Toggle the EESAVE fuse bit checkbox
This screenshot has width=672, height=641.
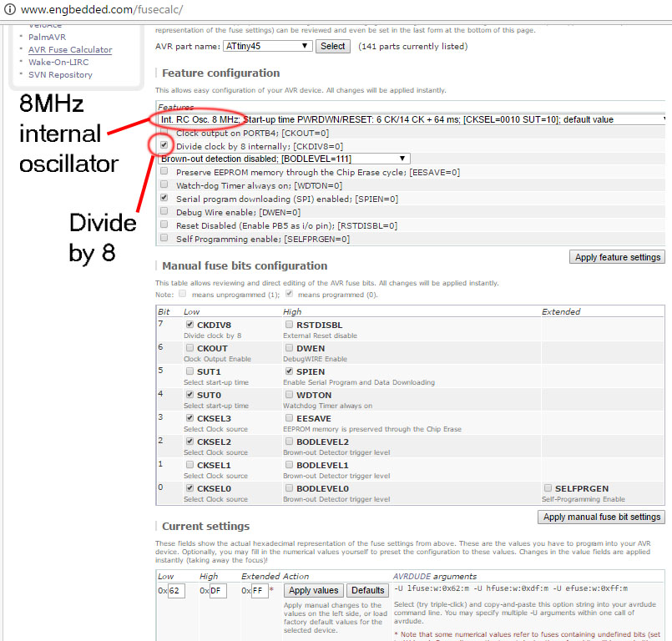[290, 418]
